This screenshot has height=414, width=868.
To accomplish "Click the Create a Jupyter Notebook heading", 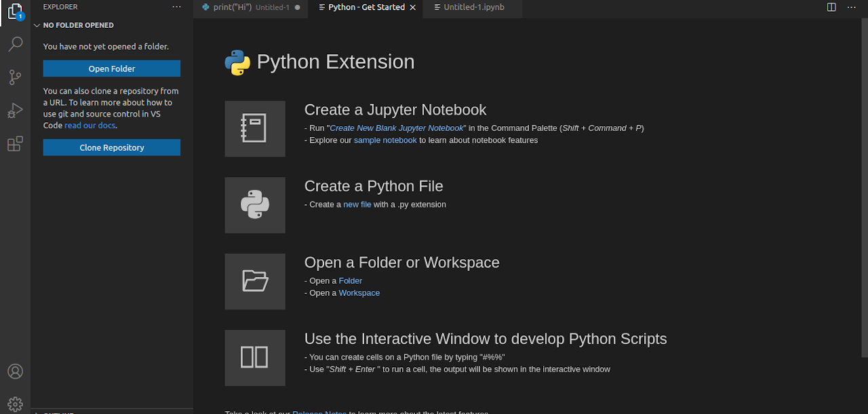I will [395, 110].
